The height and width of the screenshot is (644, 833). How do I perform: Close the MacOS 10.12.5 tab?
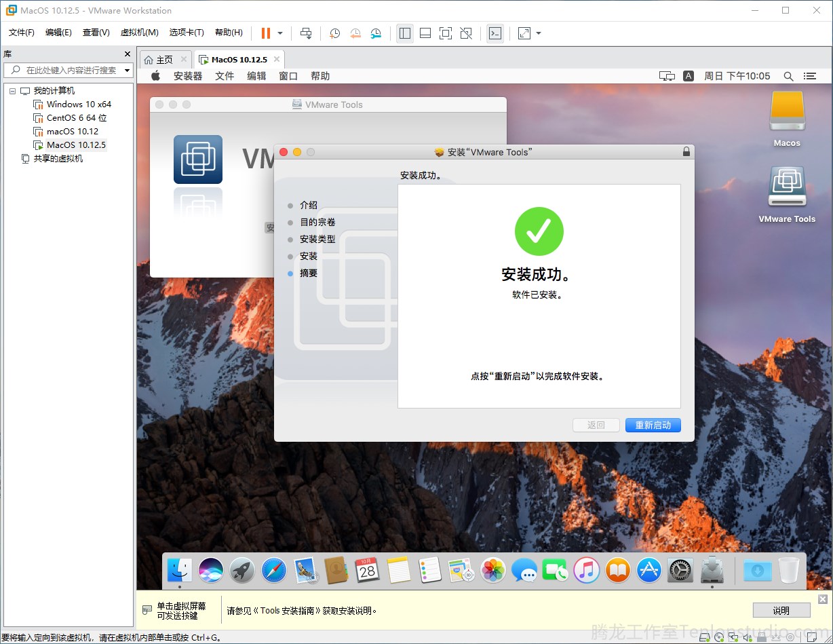click(277, 60)
